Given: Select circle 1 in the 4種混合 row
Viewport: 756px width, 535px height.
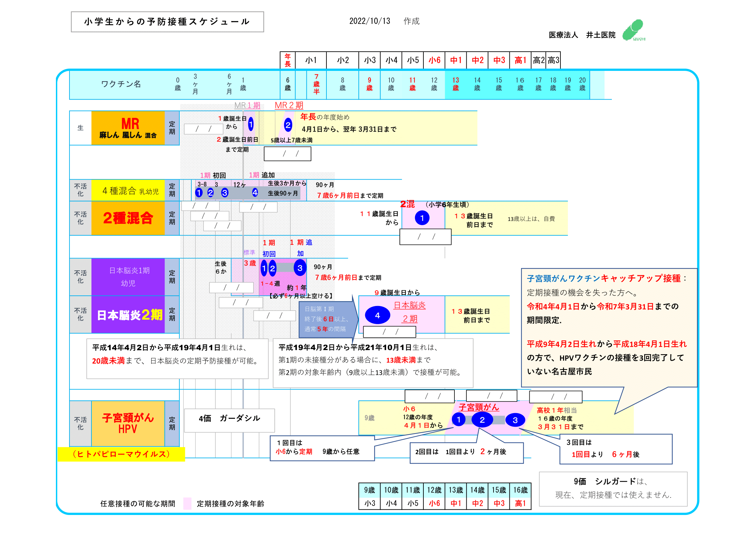Looking at the screenshot, I should [199, 193].
